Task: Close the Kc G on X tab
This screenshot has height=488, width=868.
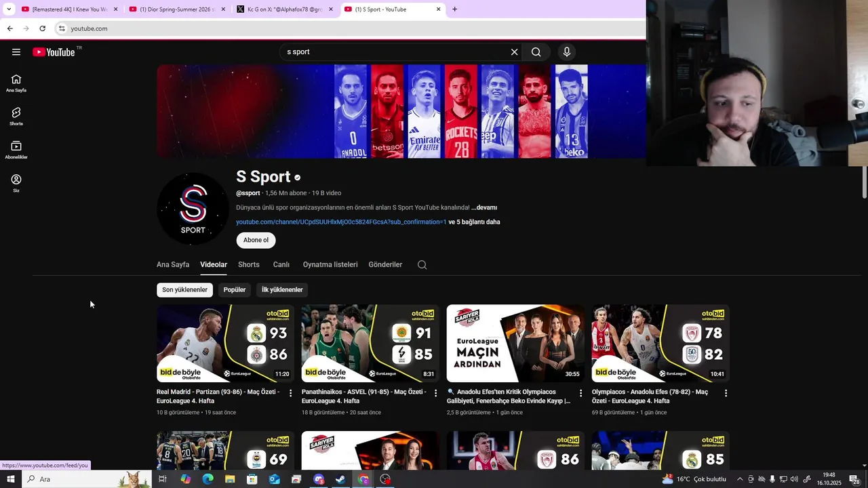Action: [331, 9]
